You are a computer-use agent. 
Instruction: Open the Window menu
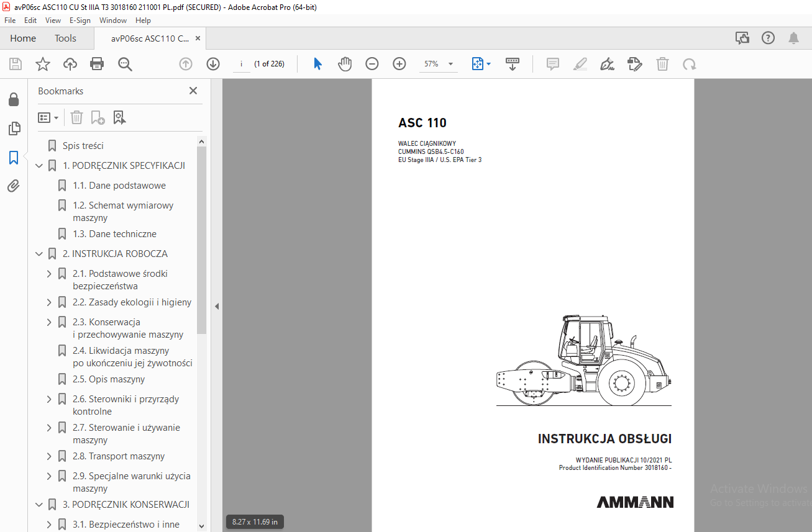point(113,20)
